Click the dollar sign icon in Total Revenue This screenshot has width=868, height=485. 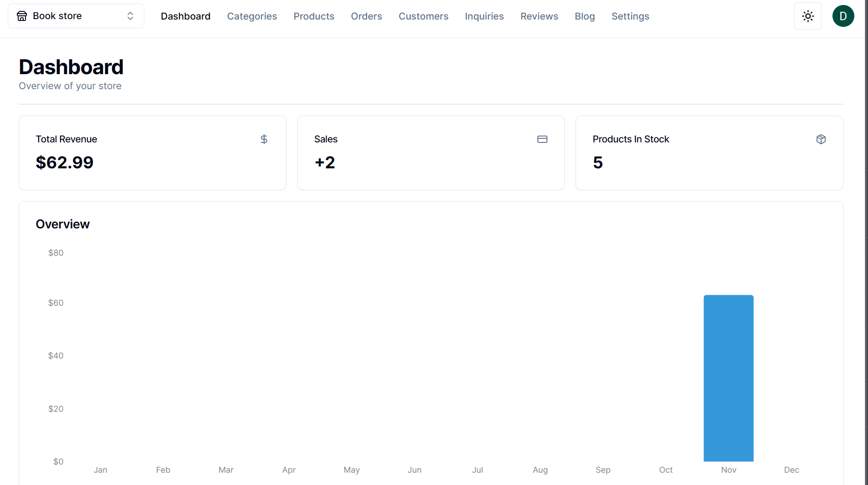[264, 139]
